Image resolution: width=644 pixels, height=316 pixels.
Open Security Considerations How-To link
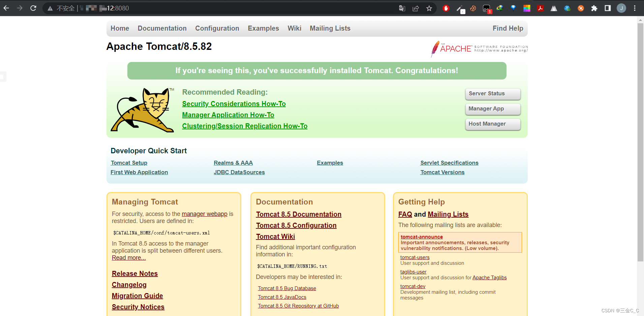234,104
